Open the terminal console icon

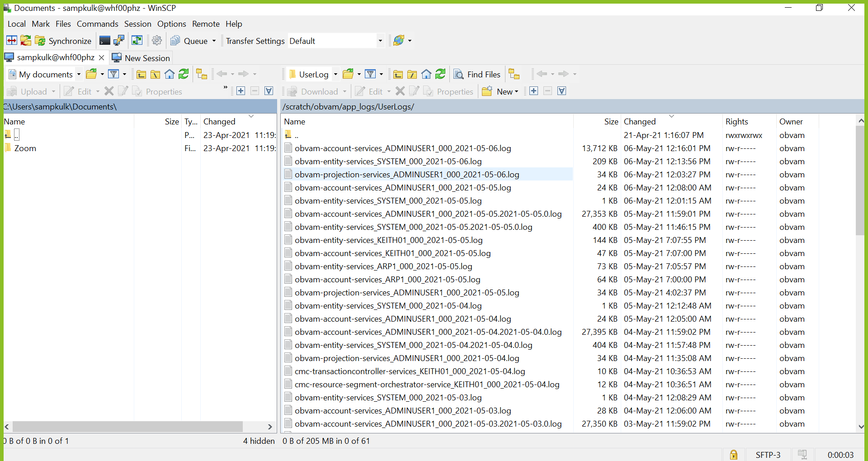pyautogui.click(x=105, y=41)
